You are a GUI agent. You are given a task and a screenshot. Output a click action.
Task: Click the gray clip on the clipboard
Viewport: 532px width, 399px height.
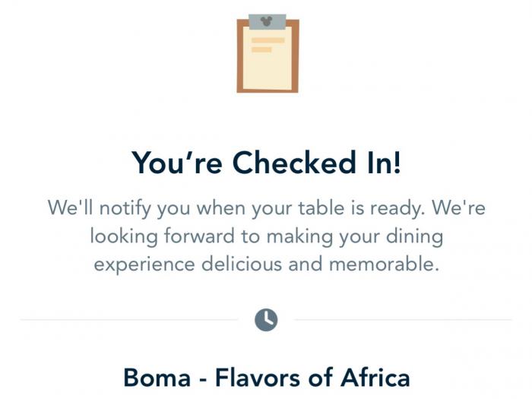pyautogui.click(x=267, y=24)
